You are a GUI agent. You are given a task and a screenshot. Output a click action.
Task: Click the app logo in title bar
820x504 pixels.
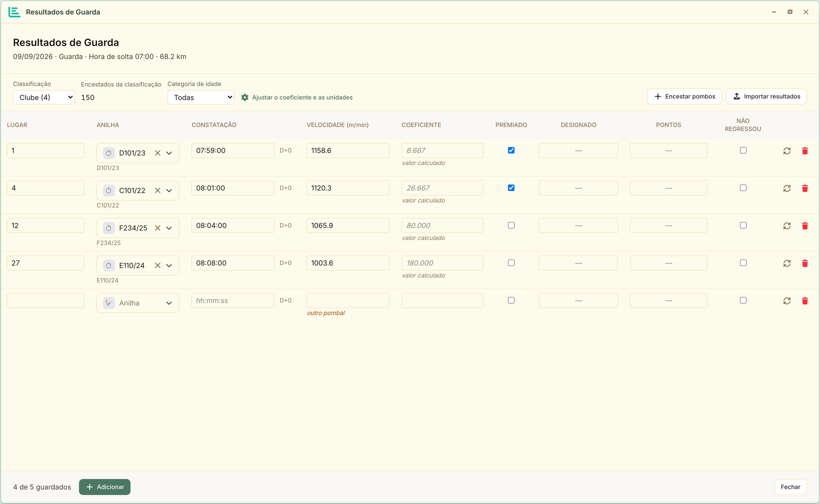click(x=14, y=12)
